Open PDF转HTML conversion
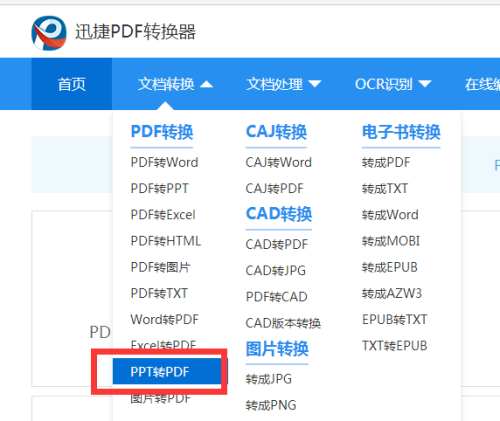The image size is (500, 421). click(x=166, y=241)
